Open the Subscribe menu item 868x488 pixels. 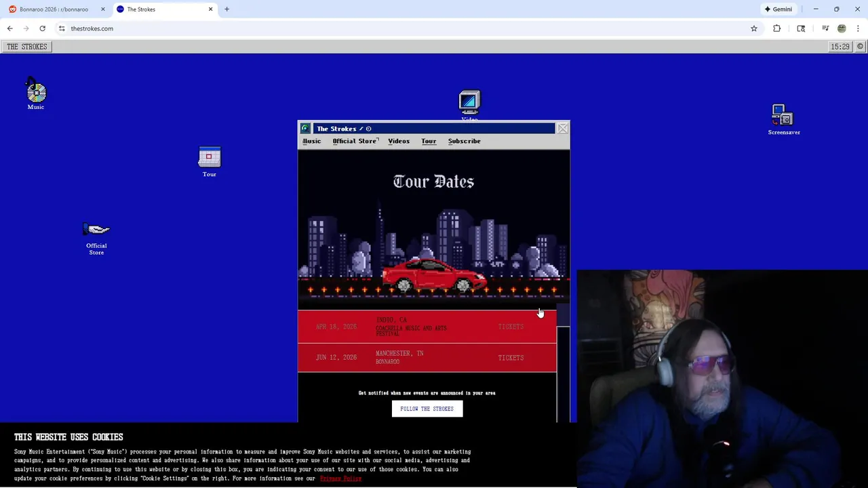click(x=465, y=141)
